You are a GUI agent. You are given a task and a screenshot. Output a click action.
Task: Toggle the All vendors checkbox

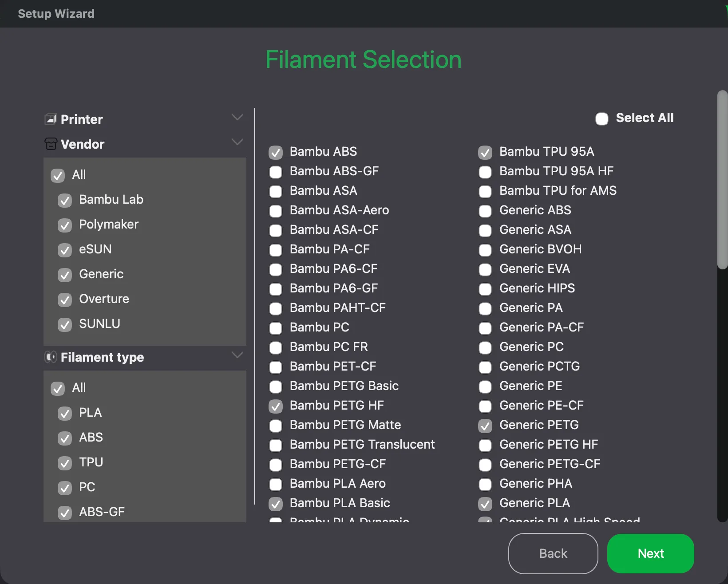coord(58,175)
